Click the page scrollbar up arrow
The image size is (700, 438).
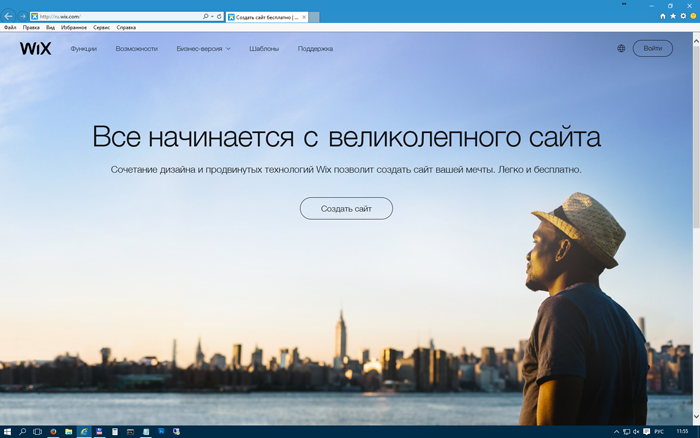click(696, 41)
